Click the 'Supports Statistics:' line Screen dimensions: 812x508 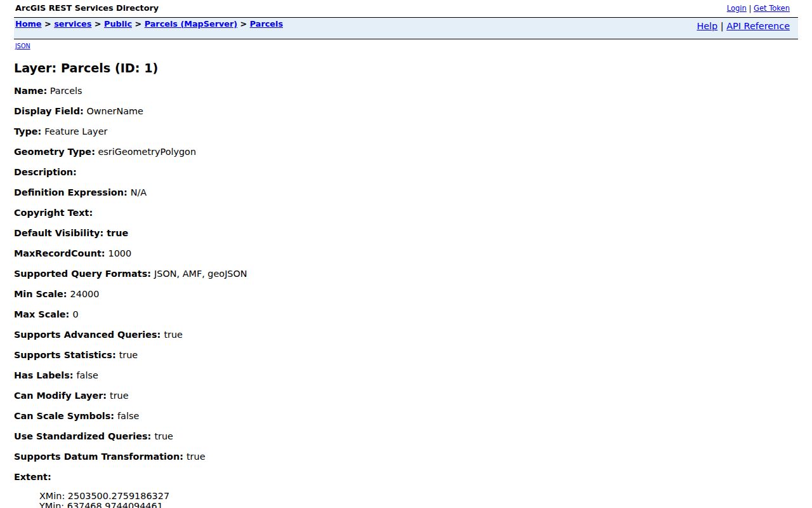[x=76, y=355]
